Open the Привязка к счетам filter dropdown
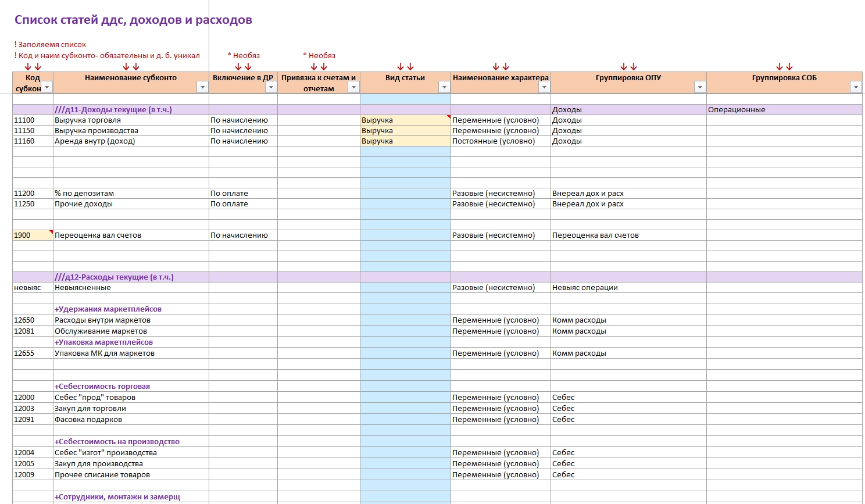 [353, 87]
